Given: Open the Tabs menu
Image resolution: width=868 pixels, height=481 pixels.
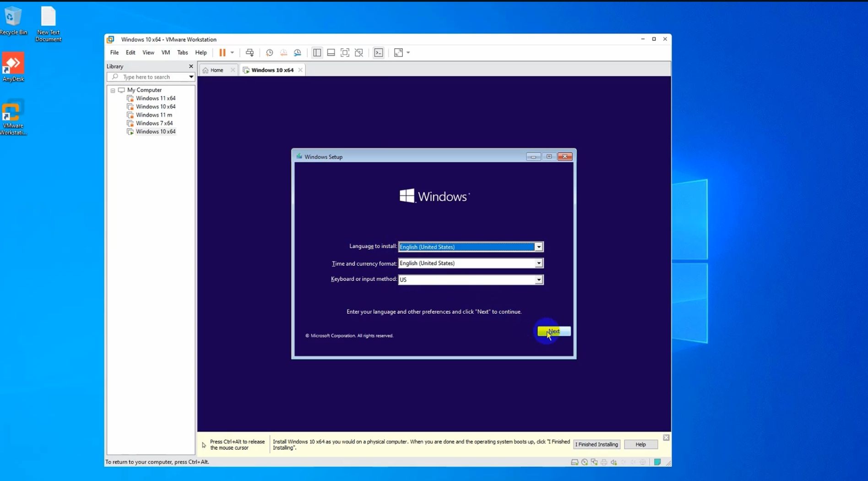Looking at the screenshot, I should [182, 52].
